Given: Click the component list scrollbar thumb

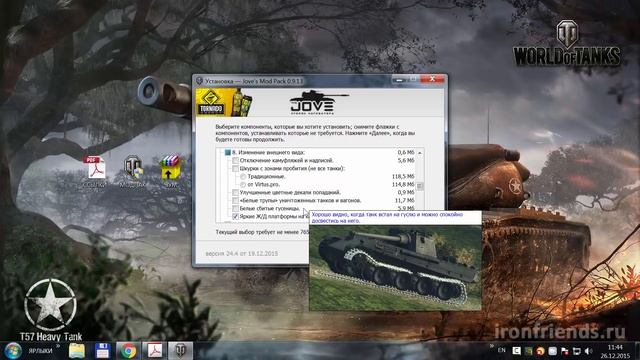Looking at the screenshot, I should point(420,187).
